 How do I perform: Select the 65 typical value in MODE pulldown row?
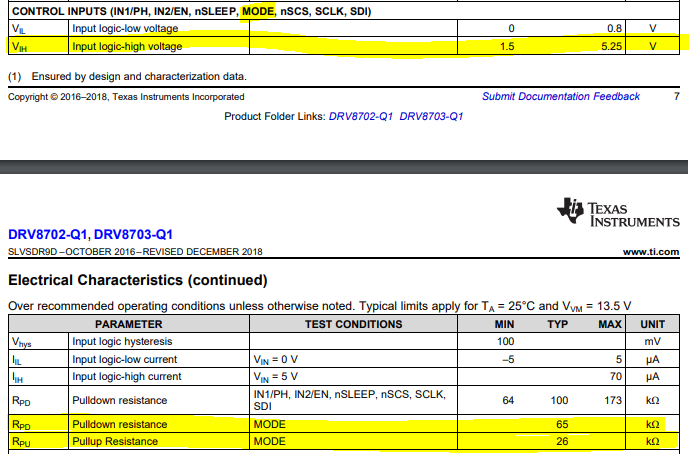pyautogui.click(x=562, y=424)
